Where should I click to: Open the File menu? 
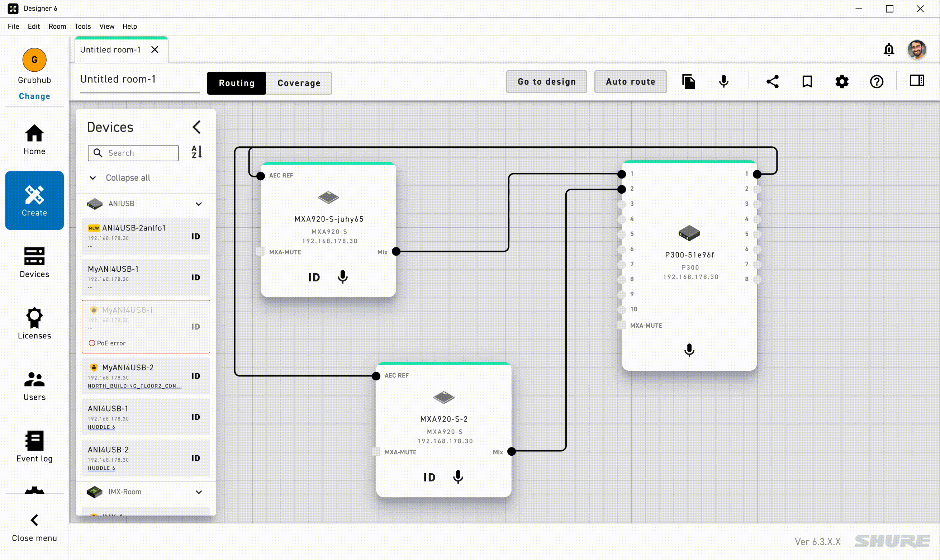pos(14,27)
